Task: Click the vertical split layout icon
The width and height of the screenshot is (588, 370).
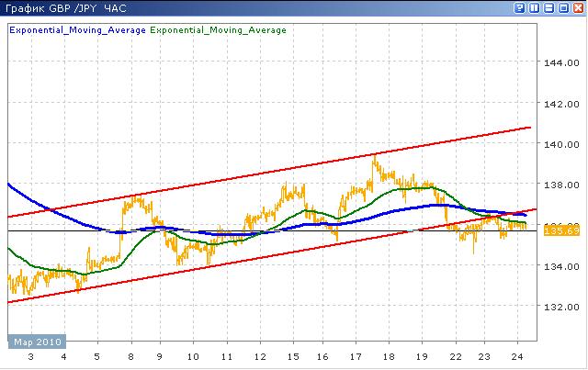Action: tap(536, 7)
